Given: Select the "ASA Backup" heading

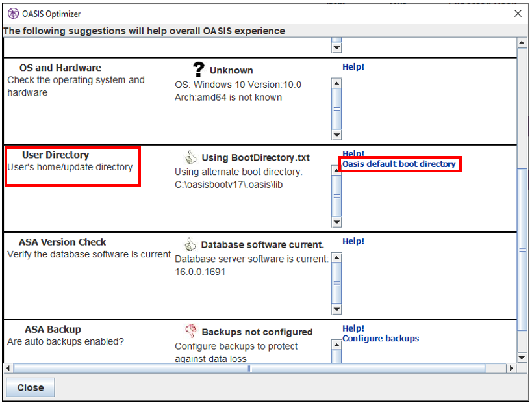Looking at the screenshot, I should click(x=53, y=330).
